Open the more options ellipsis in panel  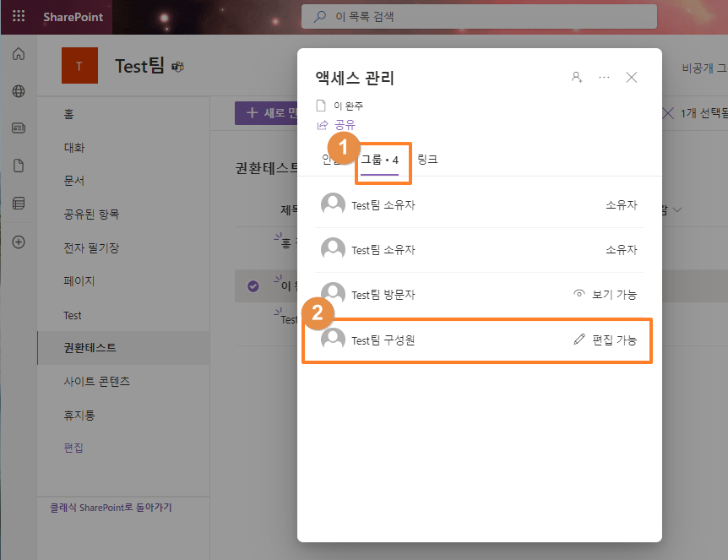[604, 77]
